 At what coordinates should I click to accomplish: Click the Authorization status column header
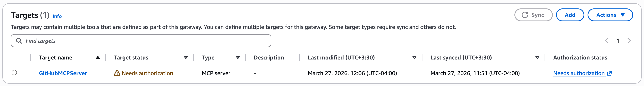pos(580,57)
